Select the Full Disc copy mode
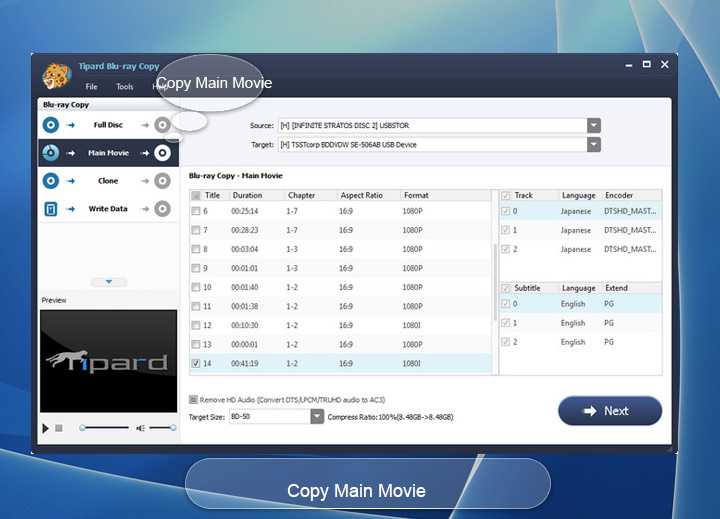 tap(107, 125)
